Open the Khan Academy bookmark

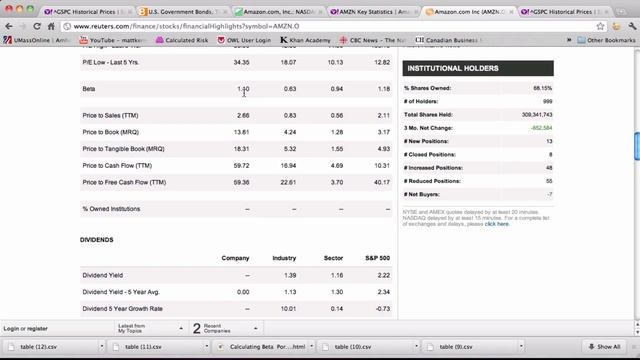[305, 40]
